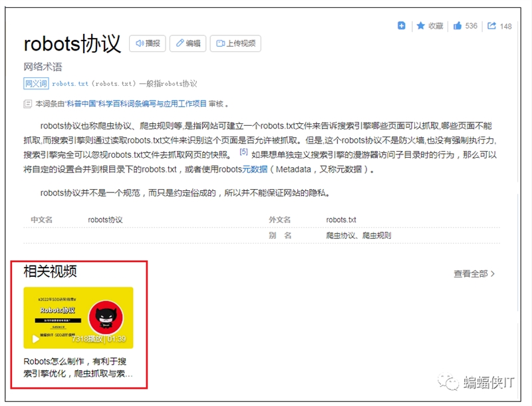Click the blue plus icon at top right
The image size is (532, 406).
pos(402,26)
